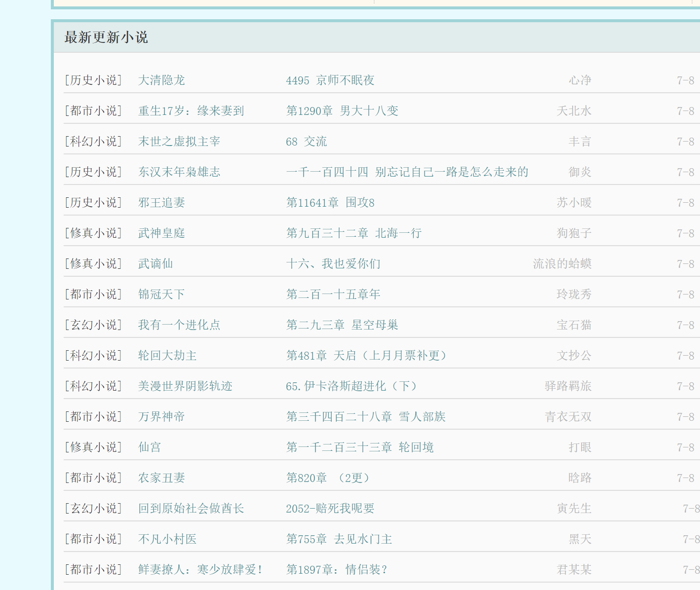This screenshot has width=700, height=590.
Task: Open chapter 第820章 （2更）
Action: (x=327, y=478)
